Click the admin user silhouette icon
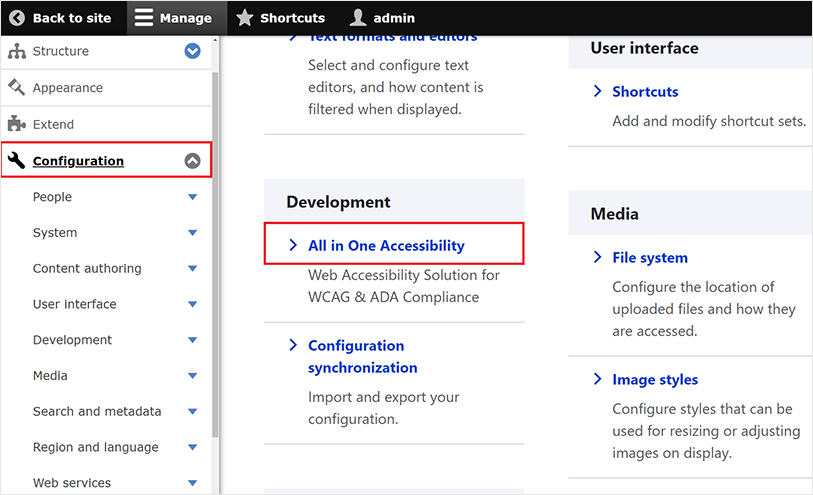813x495 pixels. click(358, 18)
